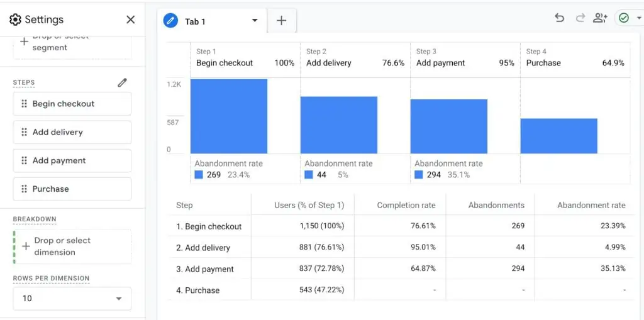This screenshot has height=320, width=644.
Task: Click the Settings gear icon
Action: [15, 19]
